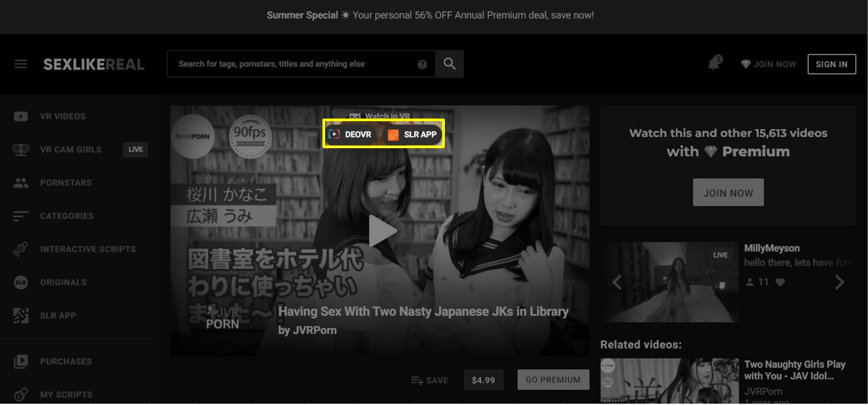Screen dimensions: 868x405
Task: Click the DEOVR player button
Action: (351, 134)
